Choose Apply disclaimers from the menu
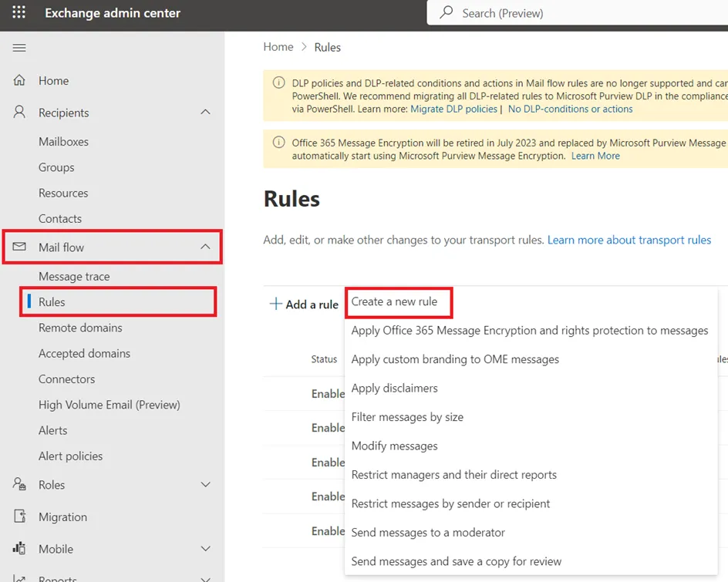Viewport: 728px width, 582px height. pyautogui.click(x=394, y=388)
